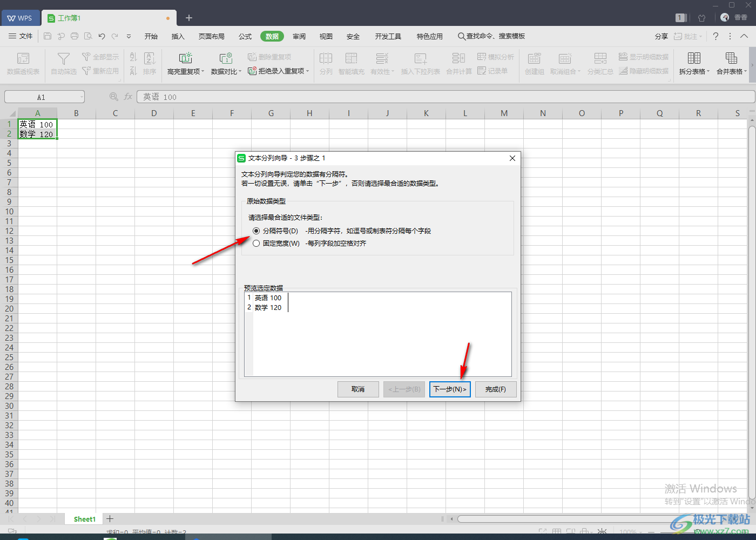Image resolution: width=756 pixels, height=540 pixels.
Task: Switch to the 公式 Formulas tab
Action: [x=245, y=36]
